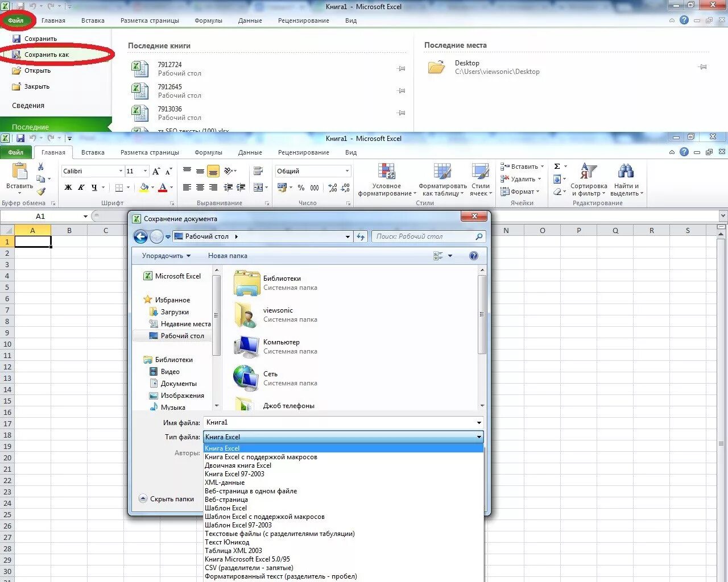Image resolution: width=728 pixels, height=582 pixels.
Task: Open Условное форматирование conditional formatting
Action: (x=387, y=180)
